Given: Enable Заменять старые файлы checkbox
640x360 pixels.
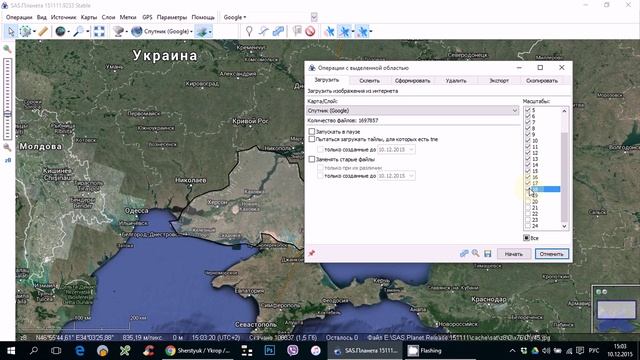Looking at the screenshot, I should [x=312, y=159].
